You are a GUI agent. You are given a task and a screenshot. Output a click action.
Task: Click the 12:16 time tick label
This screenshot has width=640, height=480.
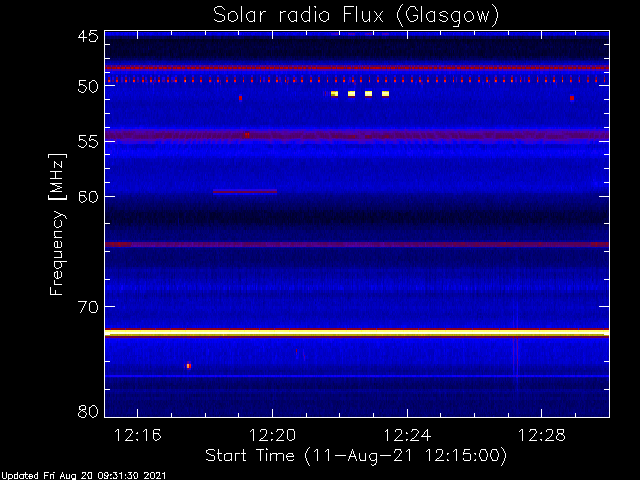pyautogui.click(x=138, y=436)
